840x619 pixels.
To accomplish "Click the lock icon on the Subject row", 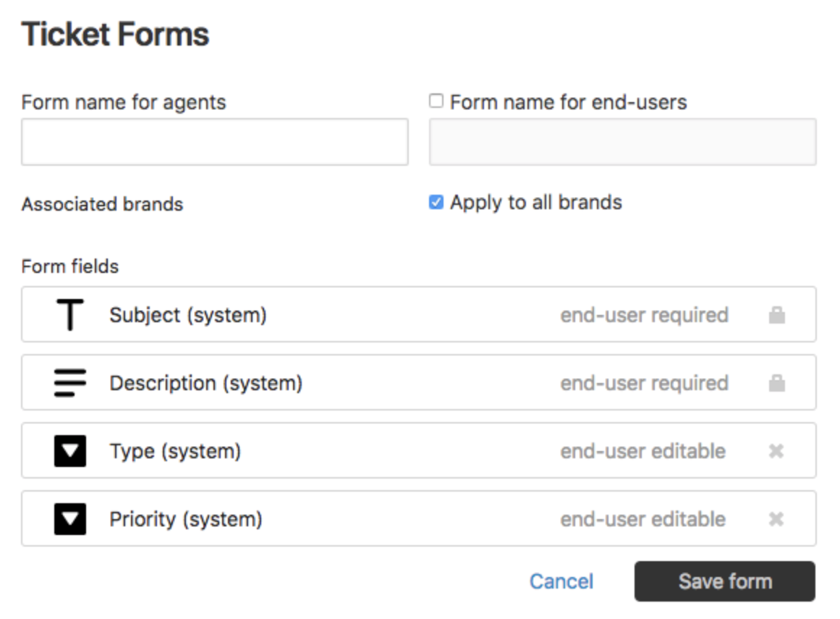I will point(777,314).
